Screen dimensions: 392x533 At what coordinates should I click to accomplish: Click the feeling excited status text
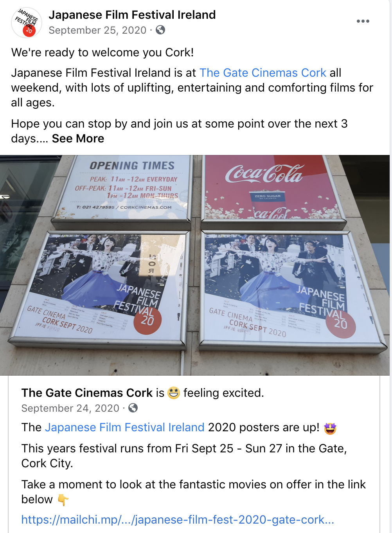224,393
